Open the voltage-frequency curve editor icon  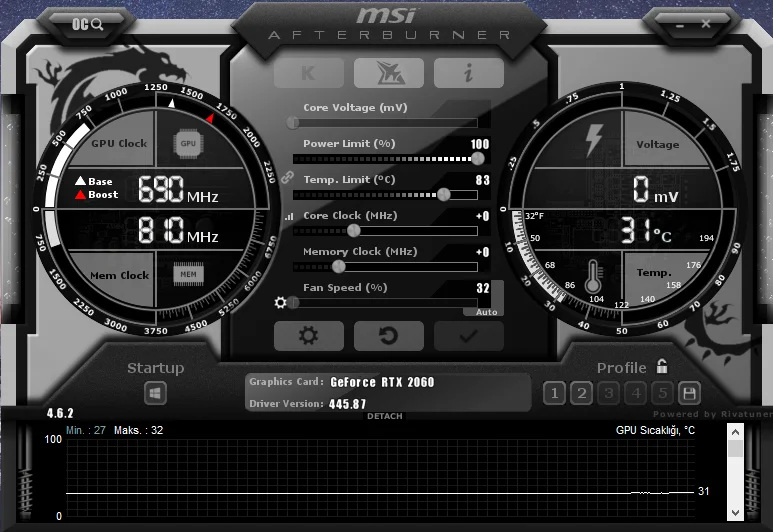289,216
